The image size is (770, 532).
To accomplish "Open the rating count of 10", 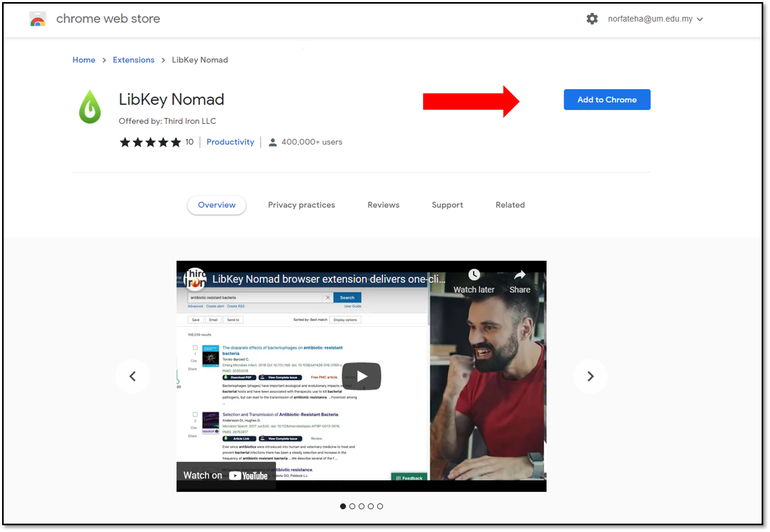I will coord(190,142).
